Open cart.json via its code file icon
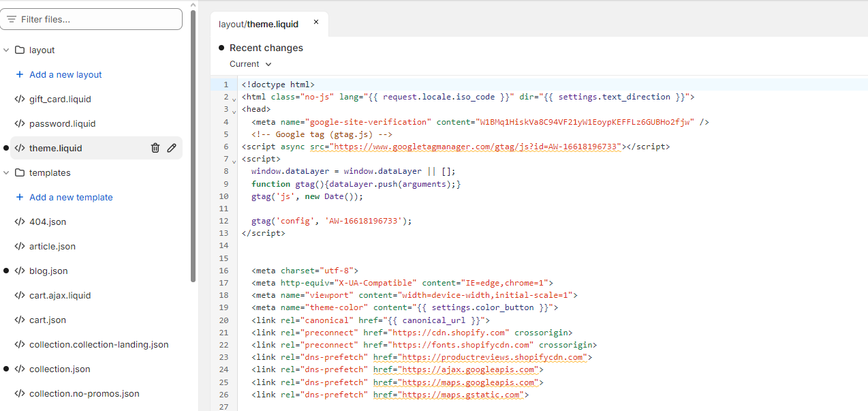868x411 pixels. (x=20, y=320)
